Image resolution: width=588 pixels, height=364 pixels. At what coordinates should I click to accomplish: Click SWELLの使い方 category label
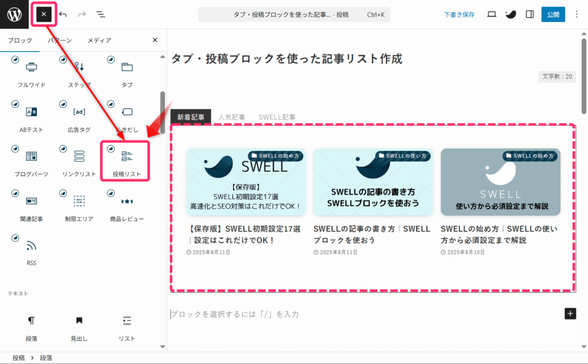(403, 156)
